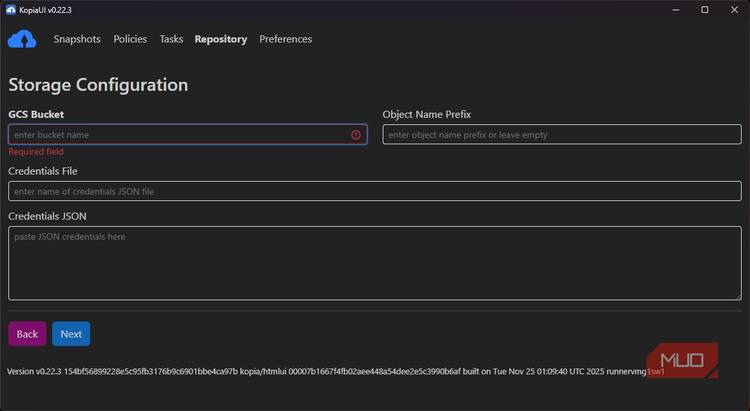Click the 'Object Name Prefix' label
Screen dimensions: 750x411
427,114
